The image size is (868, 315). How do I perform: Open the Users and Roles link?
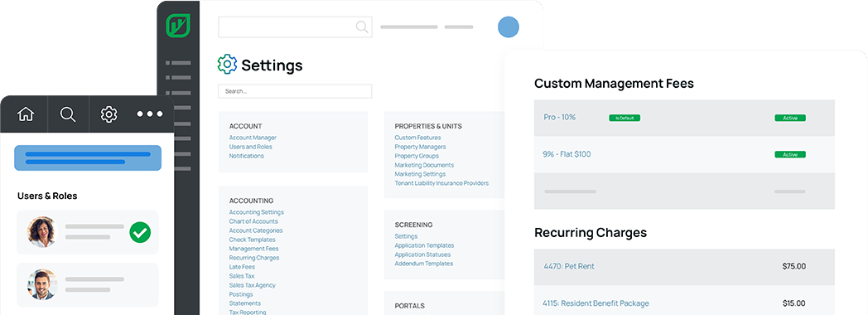pos(251,147)
